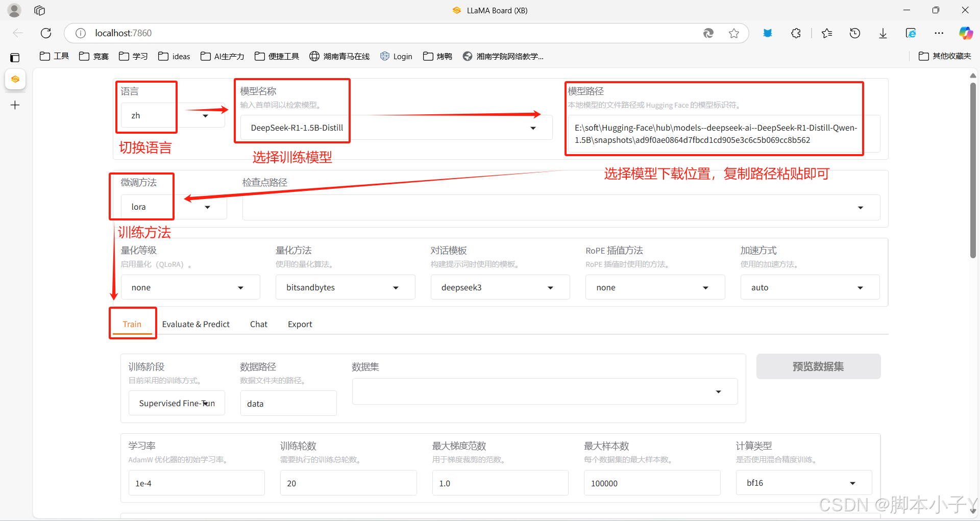980x521 pixels.
Task: Click the 最大梯度范数 1.0 input field
Action: pyautogui.click(x=500, y=483)
